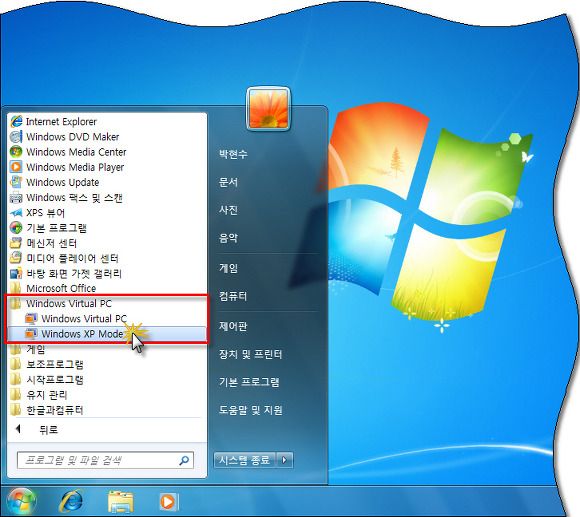Open Media Player from the taskbar
Viewport: 580px width, 517px height.
(168, 502)
